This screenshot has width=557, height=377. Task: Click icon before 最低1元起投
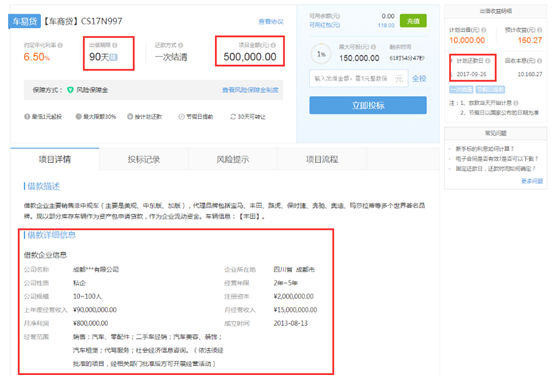[27, 117]
